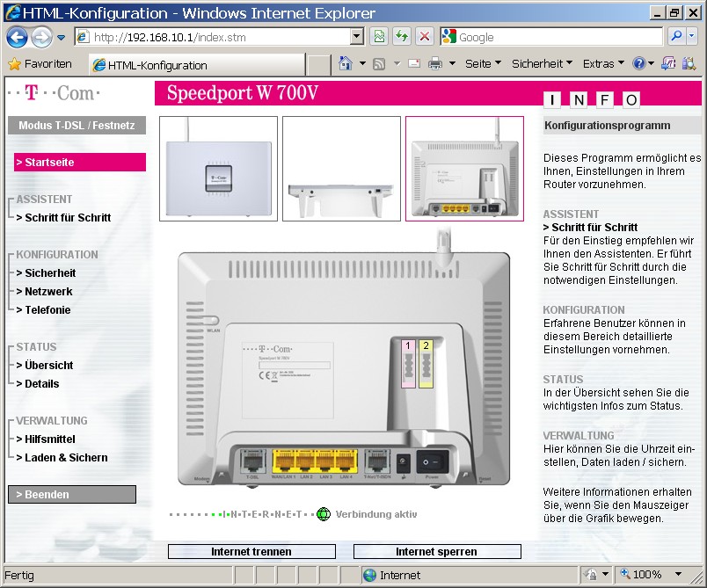Go back with the browser Back arrow
This screenshot has height=588, width=707.
pos(17,37)
